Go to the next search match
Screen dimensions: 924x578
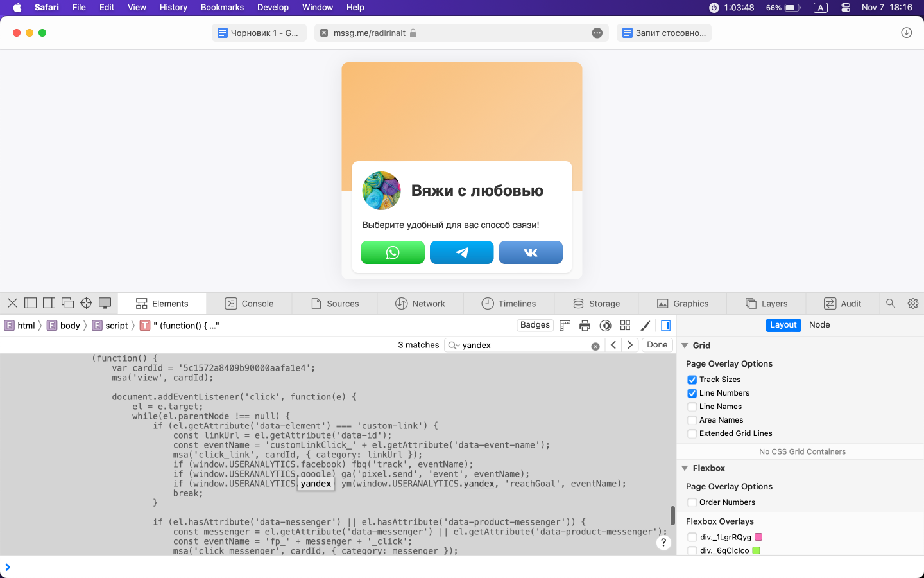[x=630, y=345]
